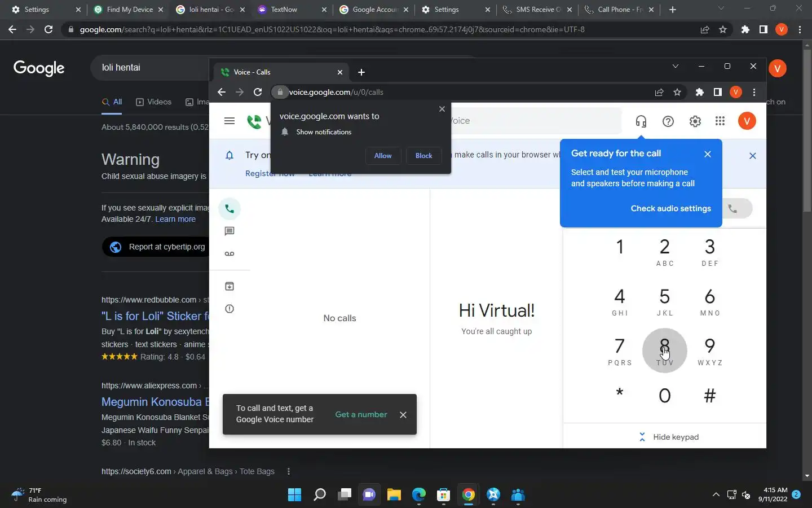Screen dimensions: 812x508
Task: Dismiss the blue Voice info banner
Action: point(753,156)
